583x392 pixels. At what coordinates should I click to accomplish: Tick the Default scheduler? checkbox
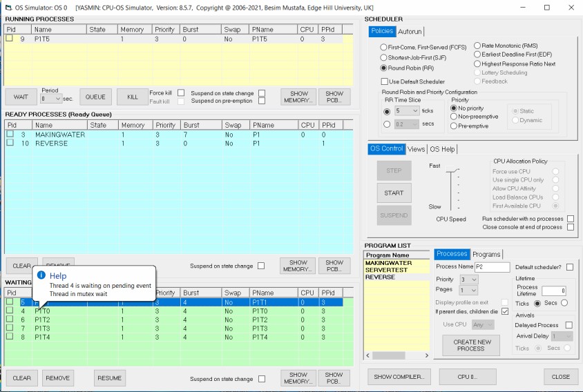[x=570, y=267]
